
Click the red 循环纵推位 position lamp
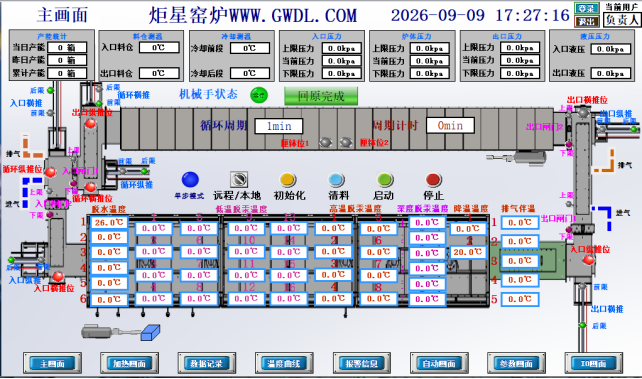click(50, 172)
